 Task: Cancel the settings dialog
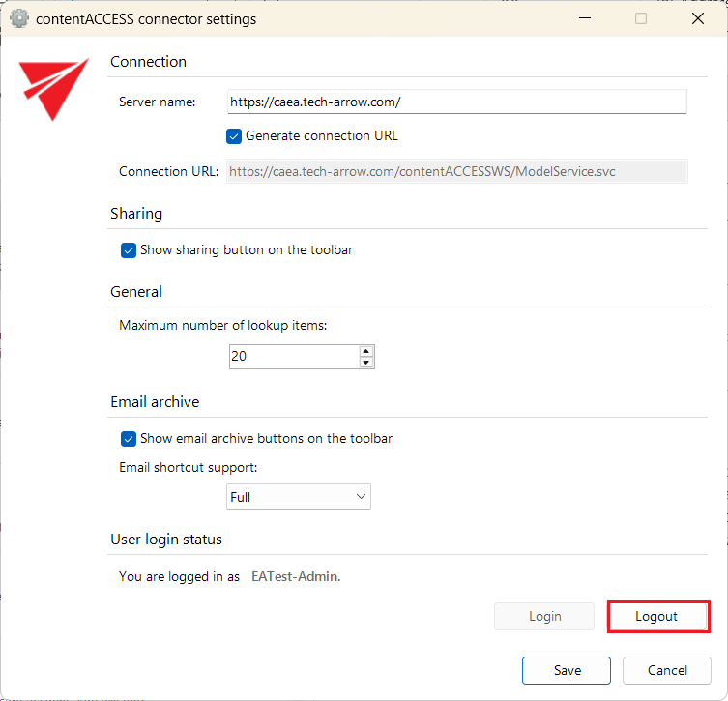[x=667, y=670]
